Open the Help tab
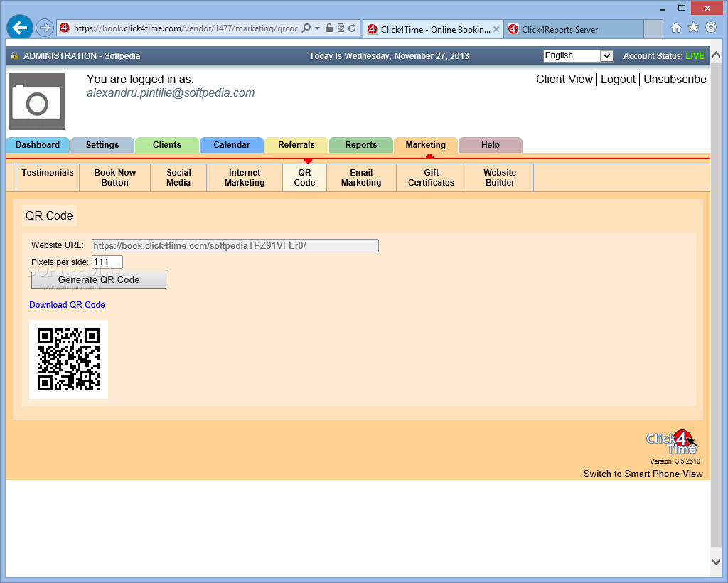Screen dimensions: 728x583 [491, 145]
